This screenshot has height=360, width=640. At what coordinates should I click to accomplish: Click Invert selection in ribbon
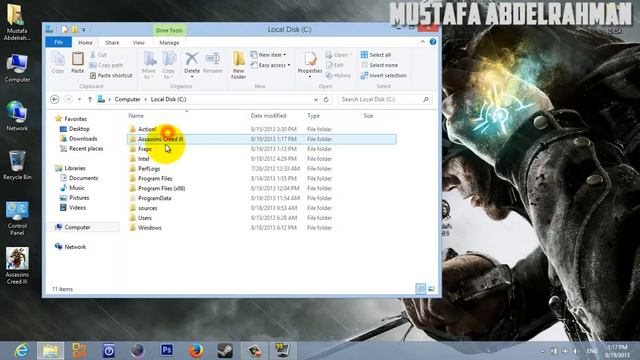(x=384, y=76)
